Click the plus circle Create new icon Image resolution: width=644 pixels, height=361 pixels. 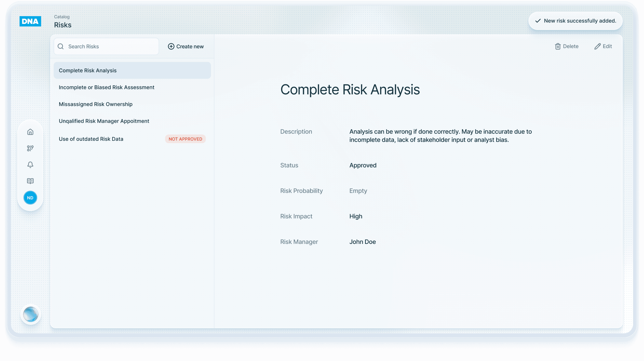tap(171, 46)
